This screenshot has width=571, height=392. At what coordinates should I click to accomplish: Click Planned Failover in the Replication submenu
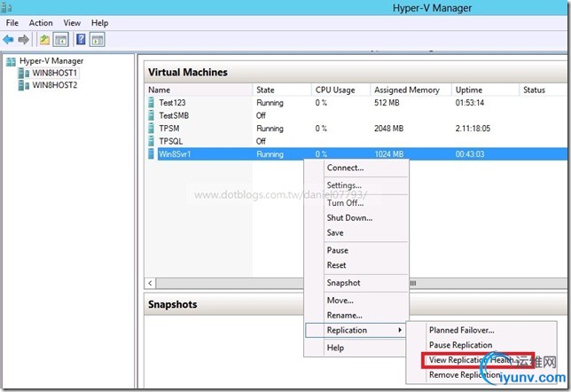point(461,330)
